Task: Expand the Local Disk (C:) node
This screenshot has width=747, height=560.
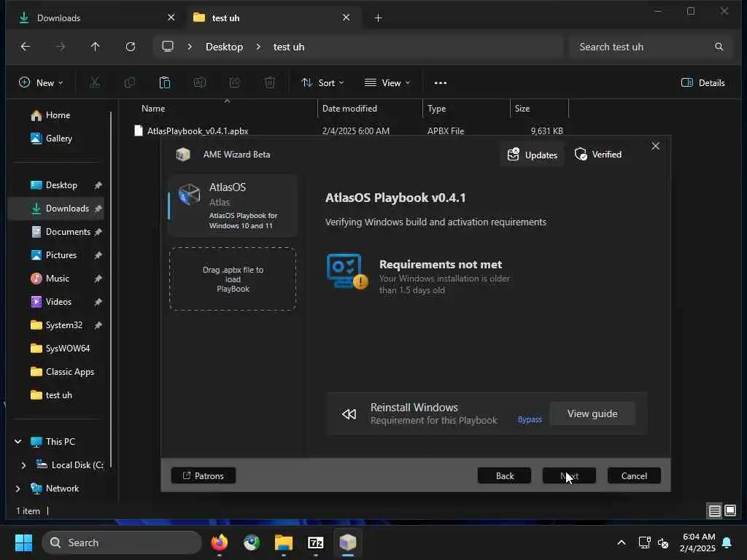Action: [x=23, y=465]
